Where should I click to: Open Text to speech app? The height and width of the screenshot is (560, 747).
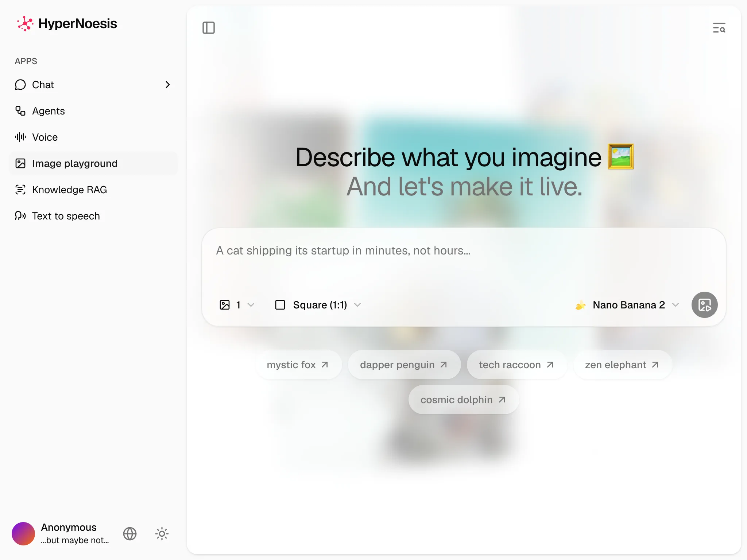pyautogui.click(x=93, y=216)
